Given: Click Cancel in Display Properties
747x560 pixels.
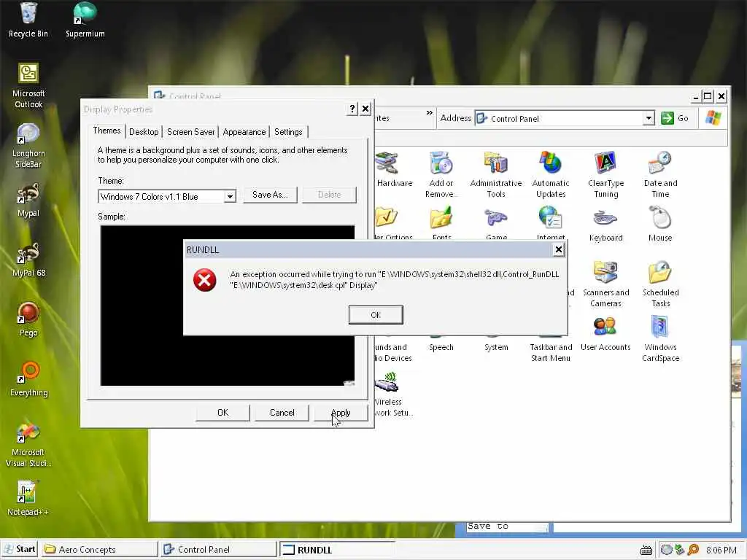Looking at the screenshot, I should [282, 413].
